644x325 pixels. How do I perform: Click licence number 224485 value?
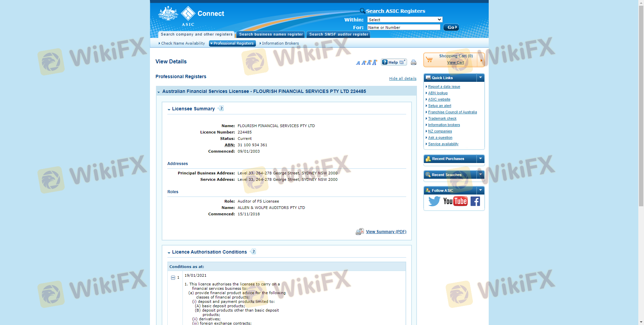(245, 132)
